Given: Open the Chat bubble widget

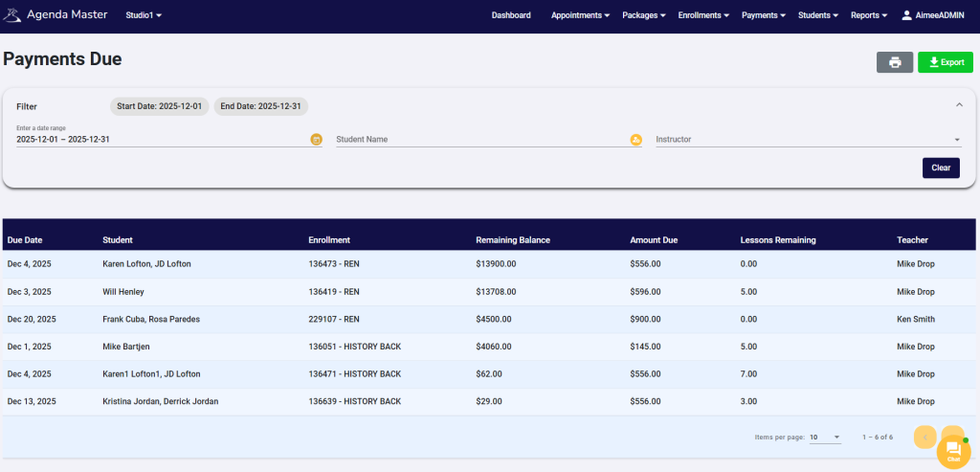Looking at the screenshot, I should [x=953, y=450].
